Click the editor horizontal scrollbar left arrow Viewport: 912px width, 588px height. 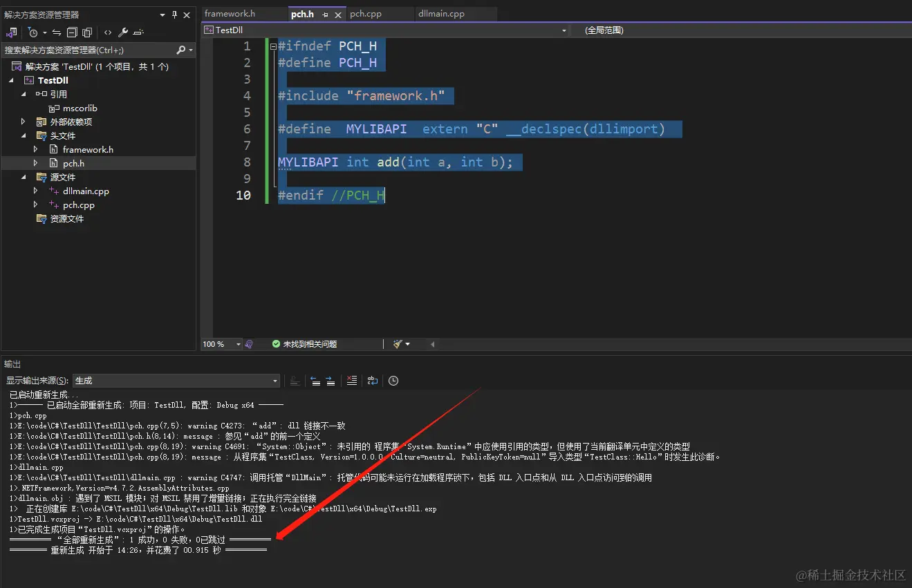point(433,344)
